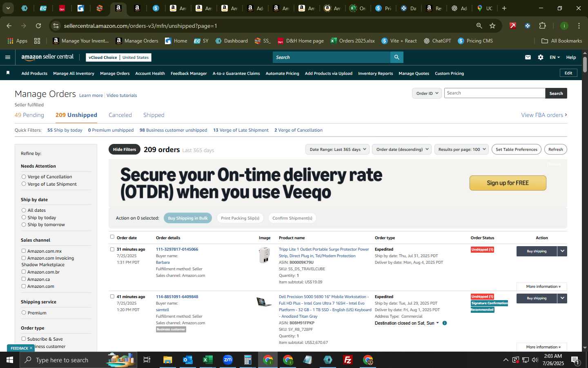The width and height of the screenshot is (588, 368).
Task: Open FileZilla from the Windows taskbar
Action: [348, 360]
